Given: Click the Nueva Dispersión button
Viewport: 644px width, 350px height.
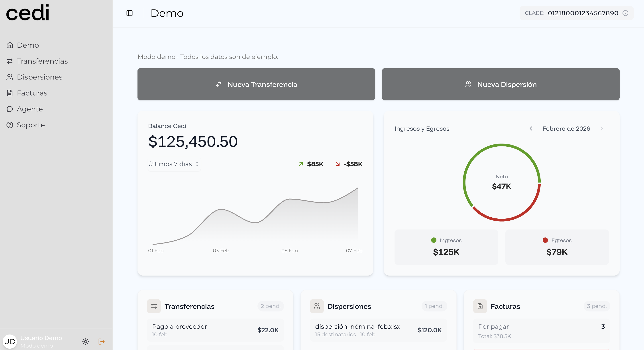Looking at the screenshot, I should coord(501,84).
